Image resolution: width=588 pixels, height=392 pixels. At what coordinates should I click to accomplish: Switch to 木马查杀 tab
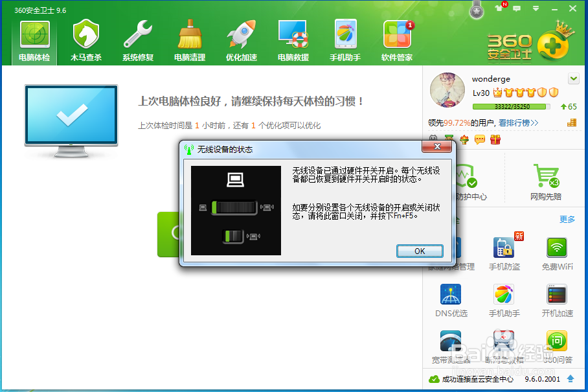coord(86,41)
